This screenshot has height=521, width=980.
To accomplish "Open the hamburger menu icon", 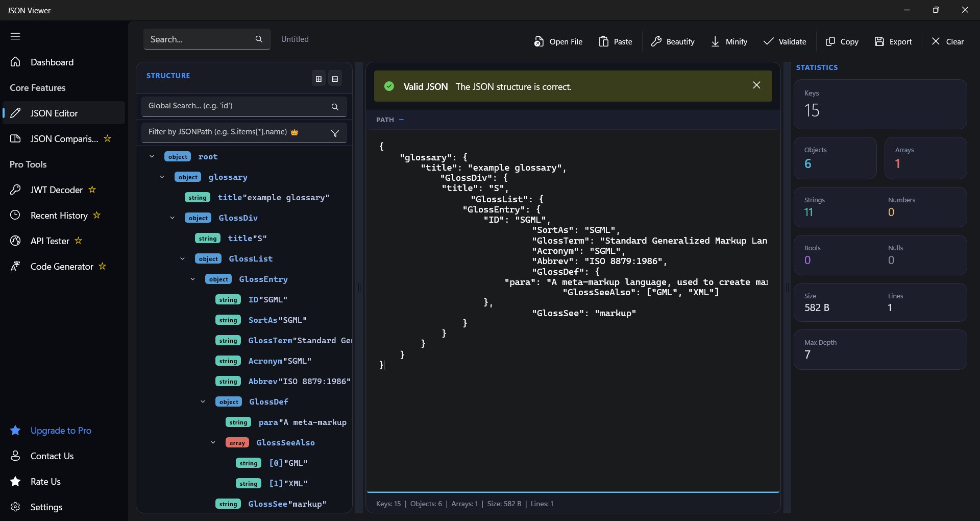I will (x=15, y=36).
